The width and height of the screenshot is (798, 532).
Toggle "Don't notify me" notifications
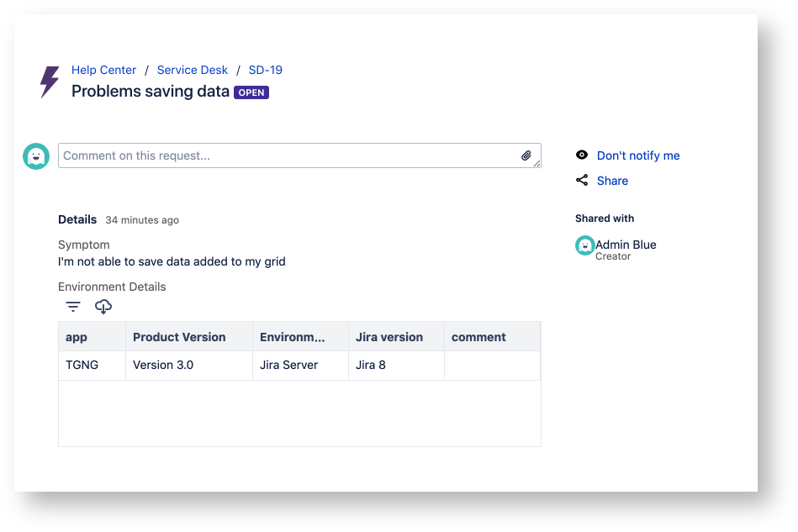[638, 155]
